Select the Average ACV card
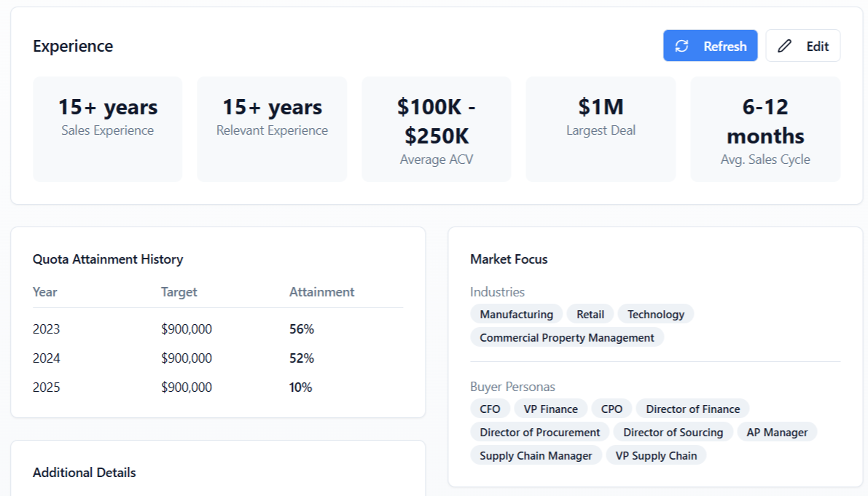The image size is (868, 496). coord(437,130)
